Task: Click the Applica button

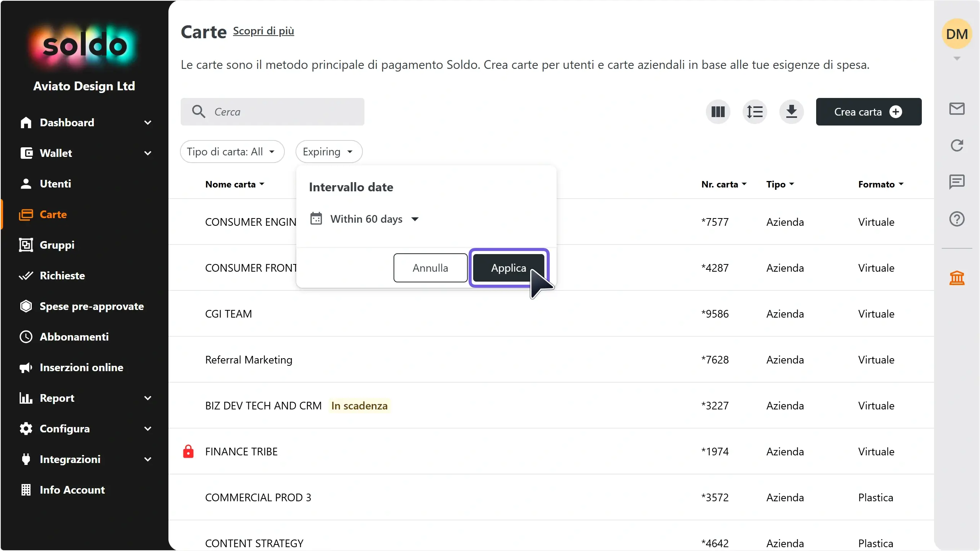Action: tap(509, 268)
